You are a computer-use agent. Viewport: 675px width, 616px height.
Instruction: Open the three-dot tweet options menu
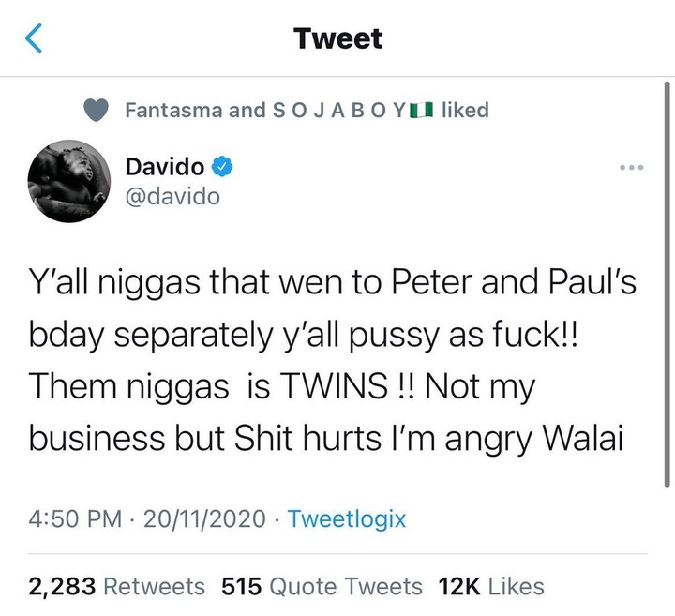(x=632, y=167)
